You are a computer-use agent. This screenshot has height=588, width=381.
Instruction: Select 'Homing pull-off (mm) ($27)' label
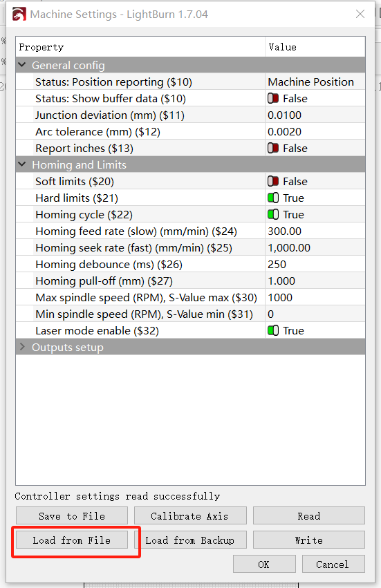[104, 281]
